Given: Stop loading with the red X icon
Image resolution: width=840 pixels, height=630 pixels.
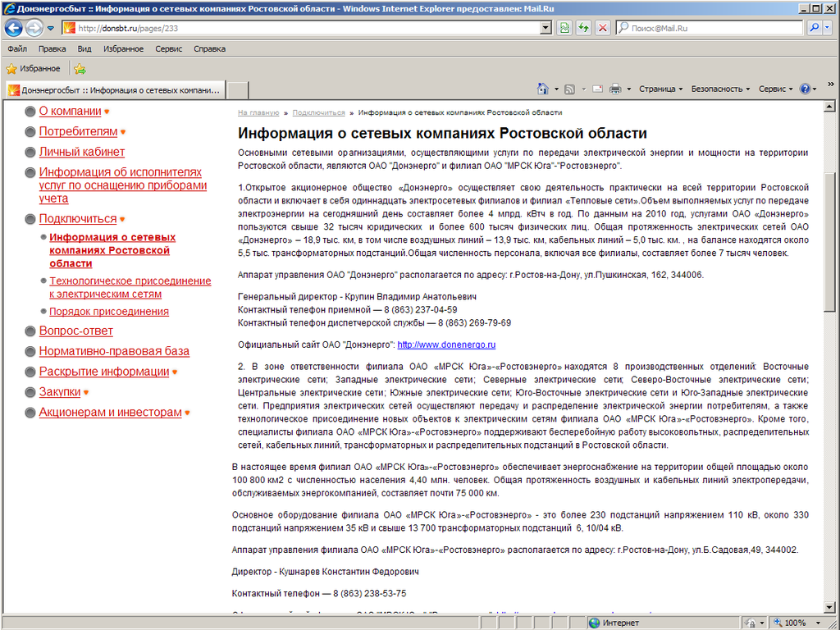Looking at the screenshot, I should click(x=603, y=28).
